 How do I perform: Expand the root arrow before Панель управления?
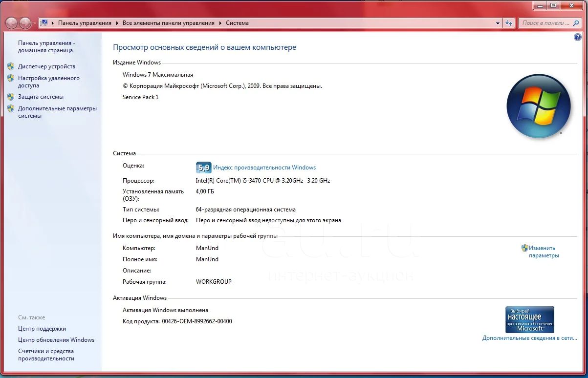point(53,23)
